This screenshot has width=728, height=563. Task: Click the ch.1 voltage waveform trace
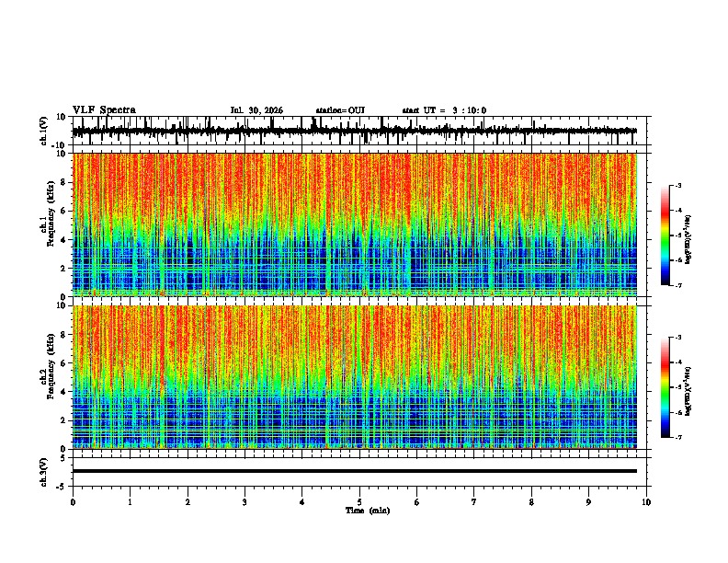click(354, 131)
